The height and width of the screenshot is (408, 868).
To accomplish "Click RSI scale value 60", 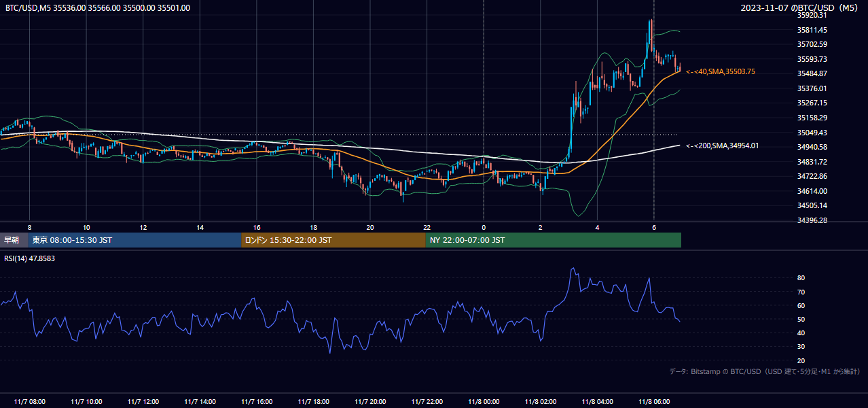I will click(801, 305).
